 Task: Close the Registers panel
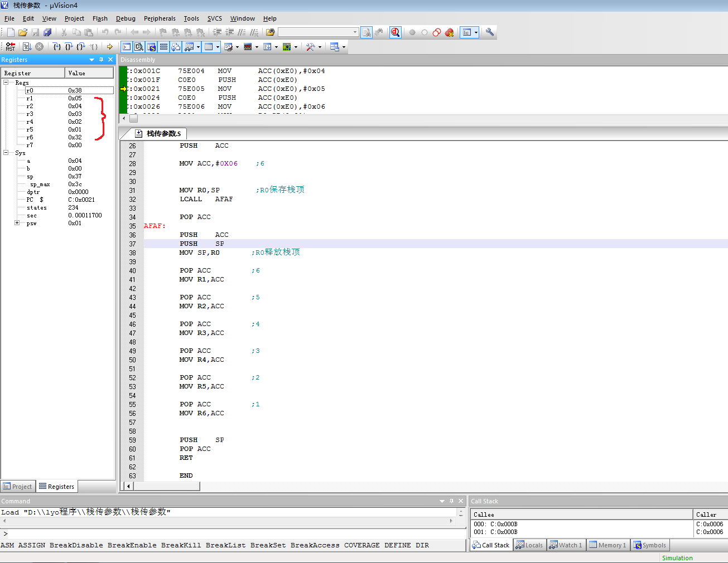(110, 60)
